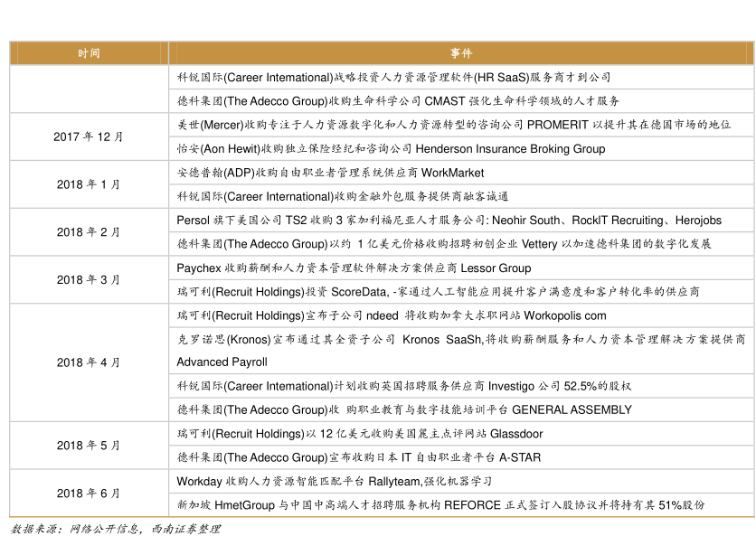Select the Workday Rallyteam acquisition row
The height and width of the screenshot is (536, 756).
coord(334,481)
